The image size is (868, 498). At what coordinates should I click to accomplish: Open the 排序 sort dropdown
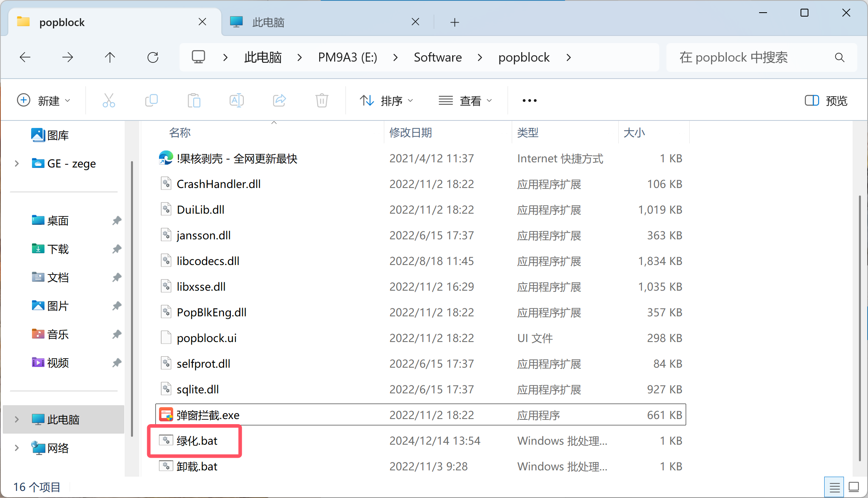tap(386, 101)
